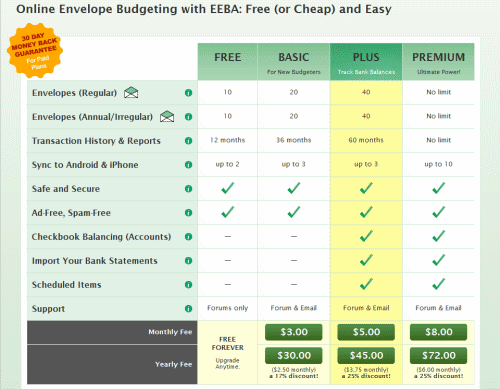The height and width of the screenshot is (389, 500).
Task: Click the PLUS plan column header
Action: [366, 62]
